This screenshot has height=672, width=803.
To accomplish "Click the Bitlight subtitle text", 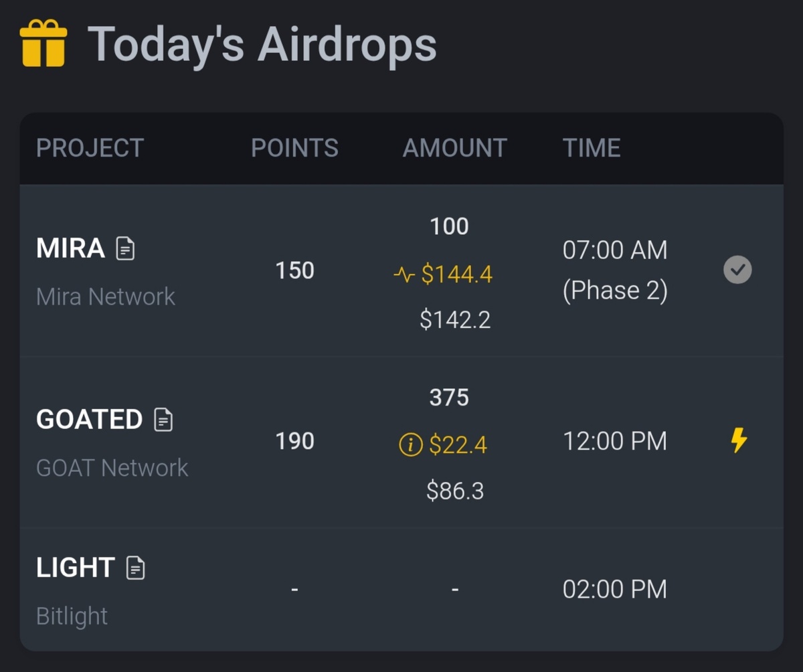I will (x=72, y=616).
